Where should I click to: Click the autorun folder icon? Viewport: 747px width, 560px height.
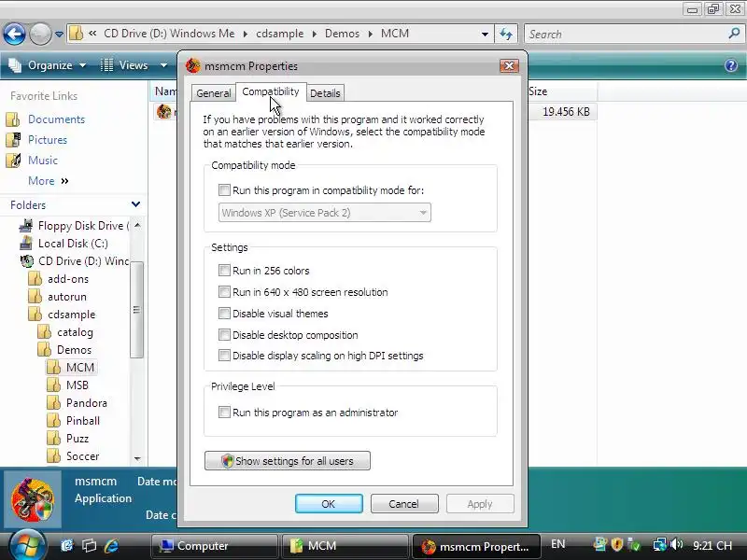click(35, 296)
